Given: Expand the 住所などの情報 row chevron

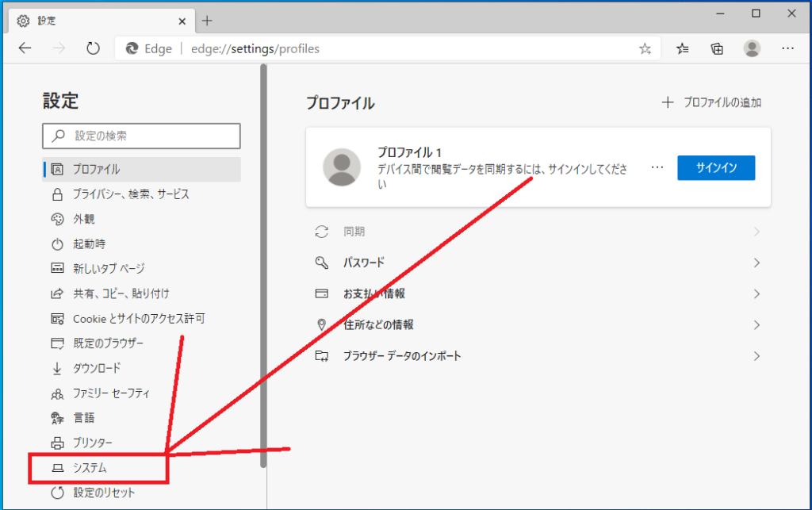Looking at the screenshot, I should [756, 325].
